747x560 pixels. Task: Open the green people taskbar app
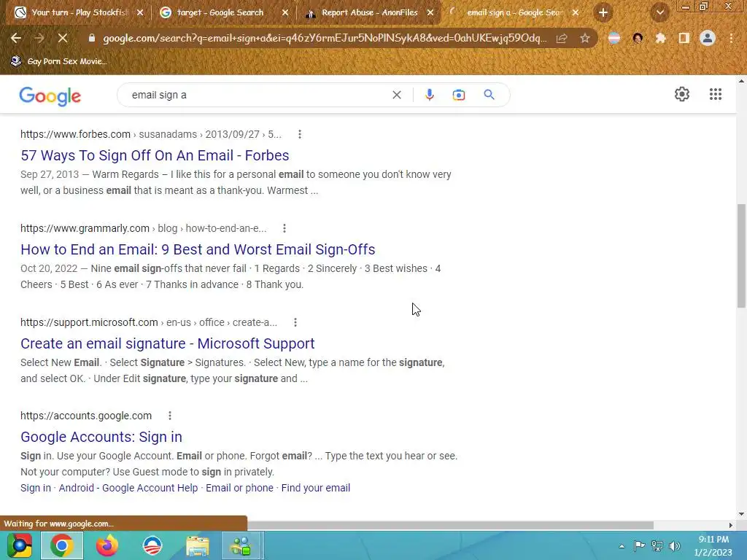tap(242, 545)
